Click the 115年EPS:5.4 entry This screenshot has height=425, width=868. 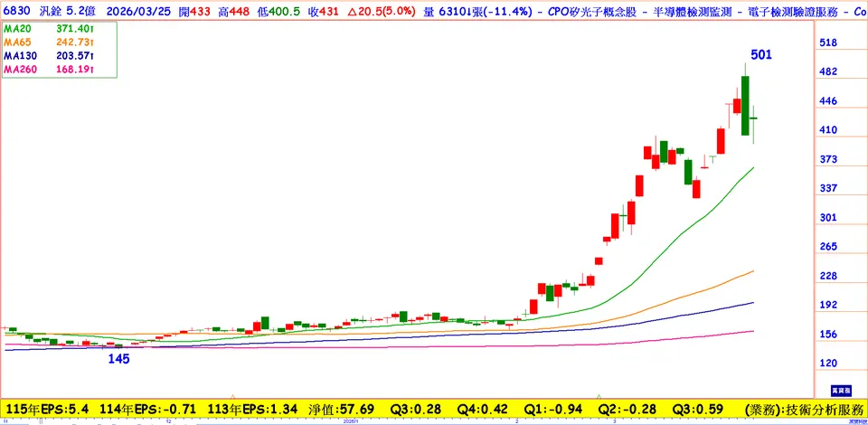tap(46, 410)
